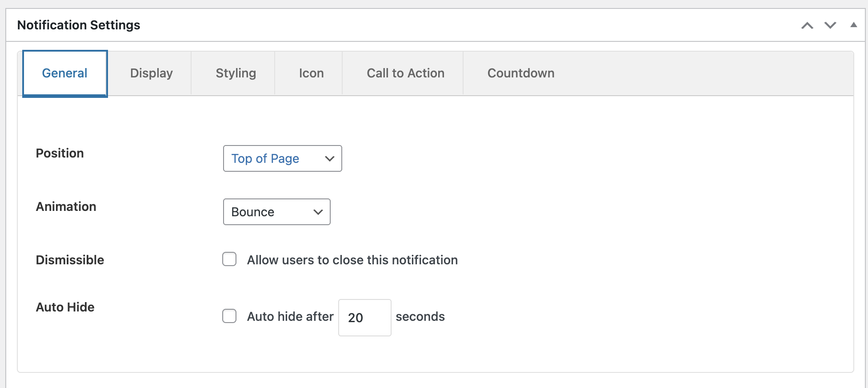Open the Display tab
Screen dimensions: 868x388
[151, 73]
